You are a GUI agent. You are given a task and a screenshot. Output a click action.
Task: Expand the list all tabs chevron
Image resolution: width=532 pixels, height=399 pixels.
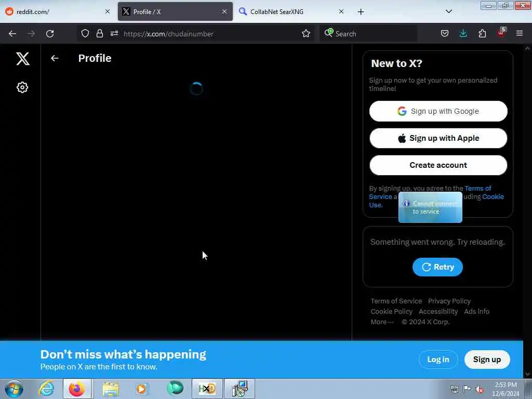[448, 11]
